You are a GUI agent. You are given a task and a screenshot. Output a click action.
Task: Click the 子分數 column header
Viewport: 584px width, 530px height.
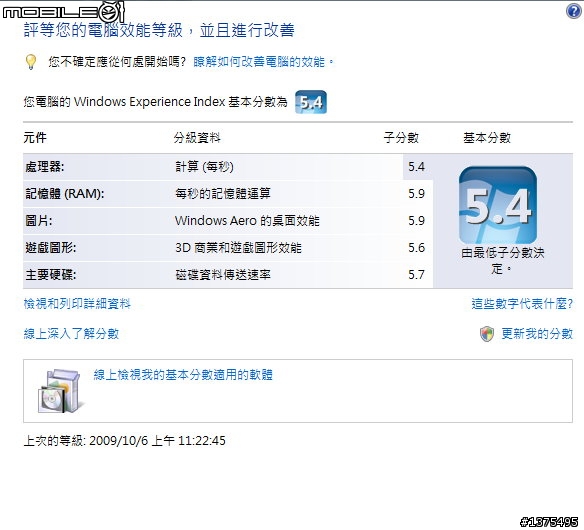click(x=401, y=138)
